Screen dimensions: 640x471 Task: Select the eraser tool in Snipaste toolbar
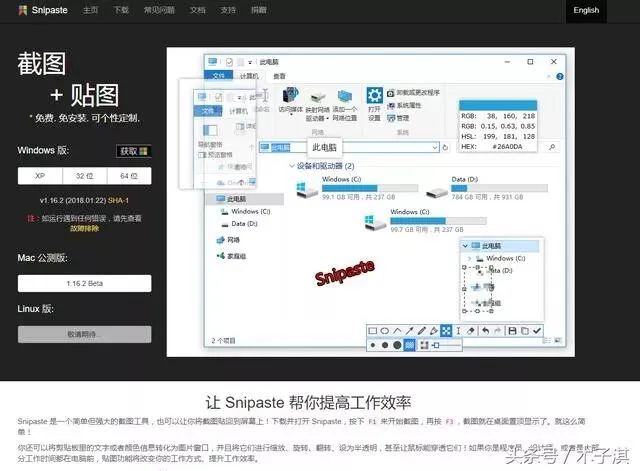click(471, 331)
